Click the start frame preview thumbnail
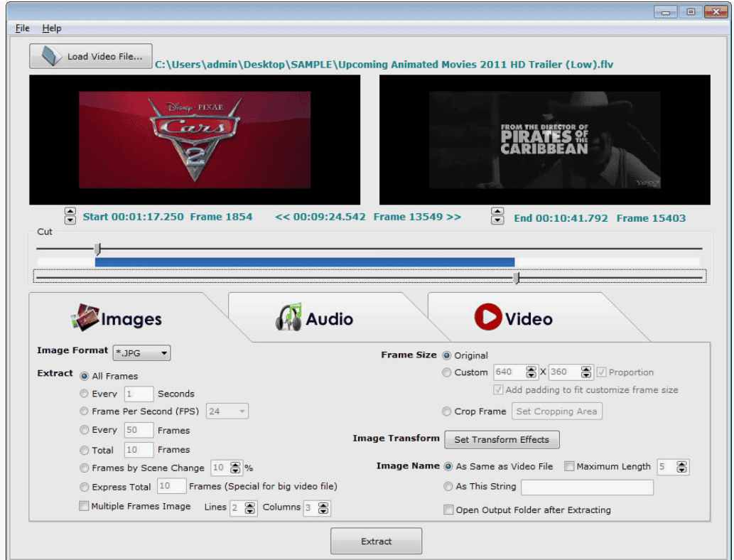 click(x=195, y=140)
